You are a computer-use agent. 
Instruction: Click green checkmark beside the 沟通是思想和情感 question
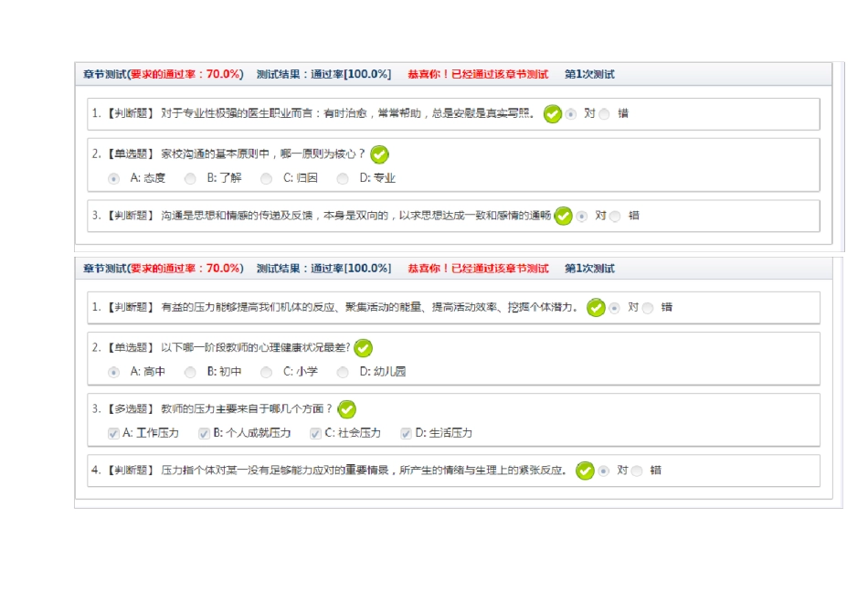563,216
